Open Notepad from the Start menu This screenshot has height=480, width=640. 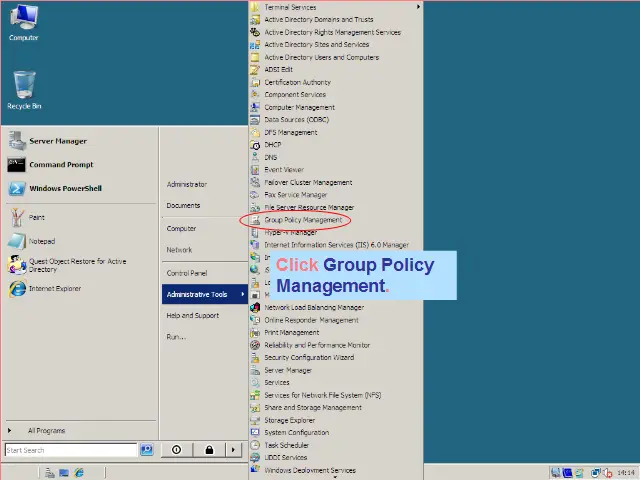coord(41,241)
